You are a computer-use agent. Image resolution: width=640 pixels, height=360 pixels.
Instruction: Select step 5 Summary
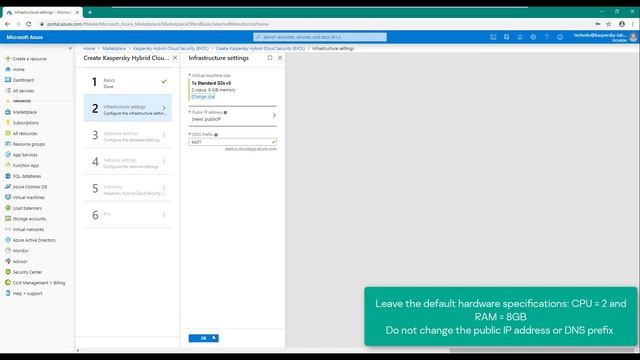click(128, 189)
